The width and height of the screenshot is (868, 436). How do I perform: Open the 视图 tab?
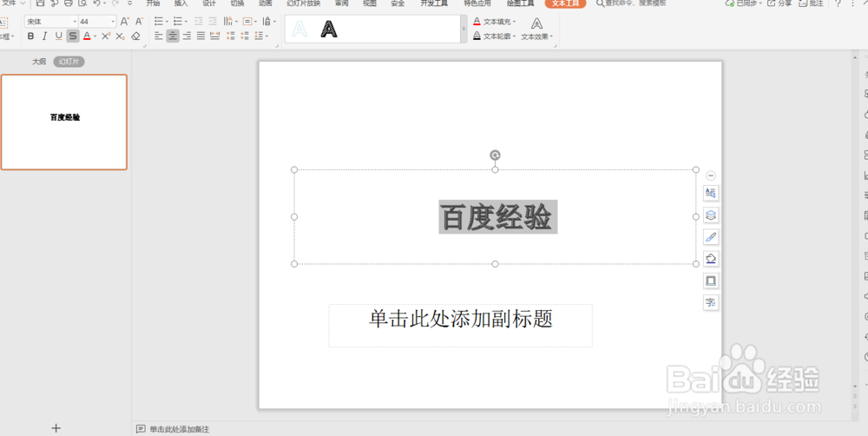click(370, 3)
